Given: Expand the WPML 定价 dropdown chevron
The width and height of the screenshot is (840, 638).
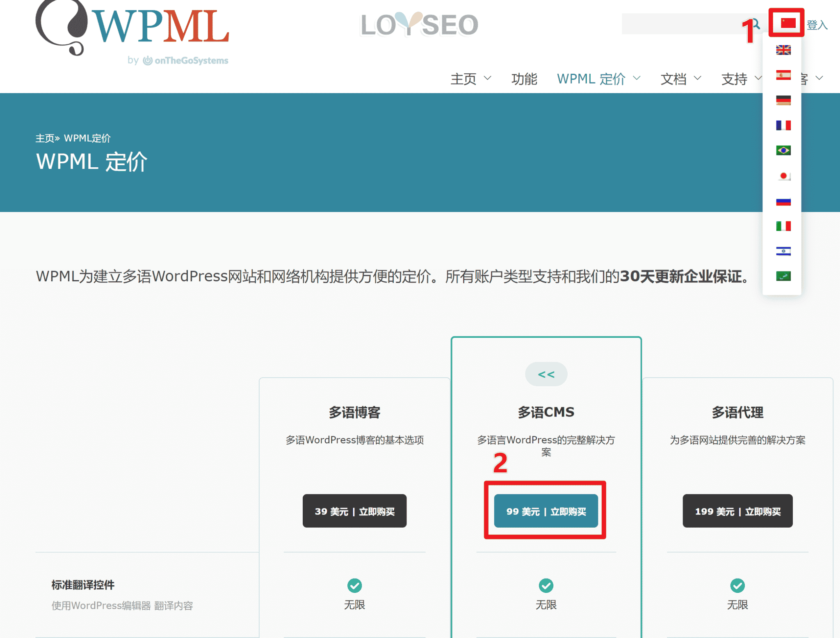Looking at the screenshot, I should point(637,78).
